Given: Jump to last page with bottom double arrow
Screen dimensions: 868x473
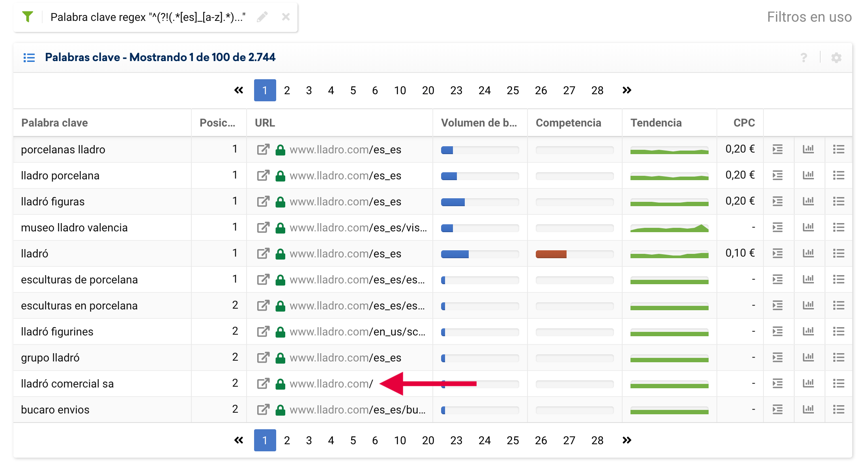Looking at the screenshot, I should [627, 440].
